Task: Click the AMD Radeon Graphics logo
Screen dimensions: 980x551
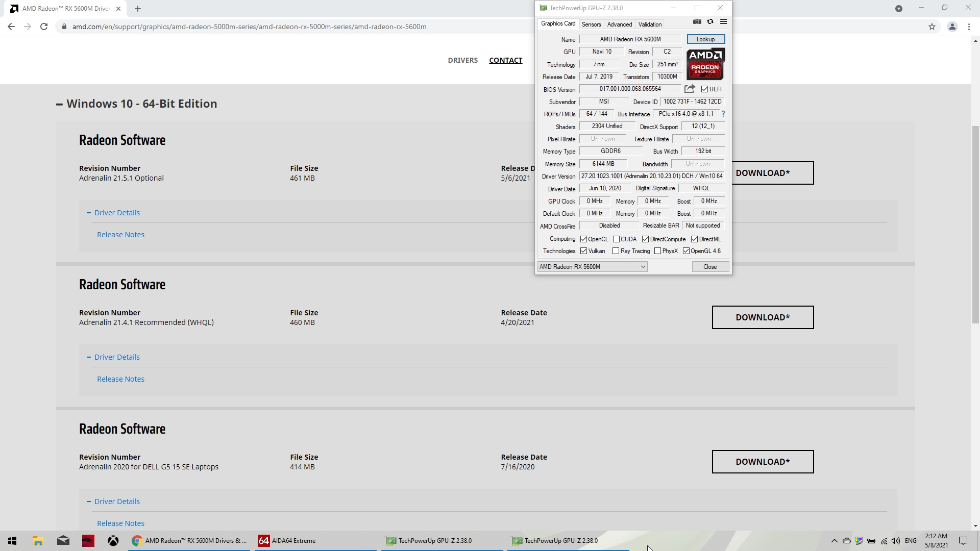Action: click(705, 64)
